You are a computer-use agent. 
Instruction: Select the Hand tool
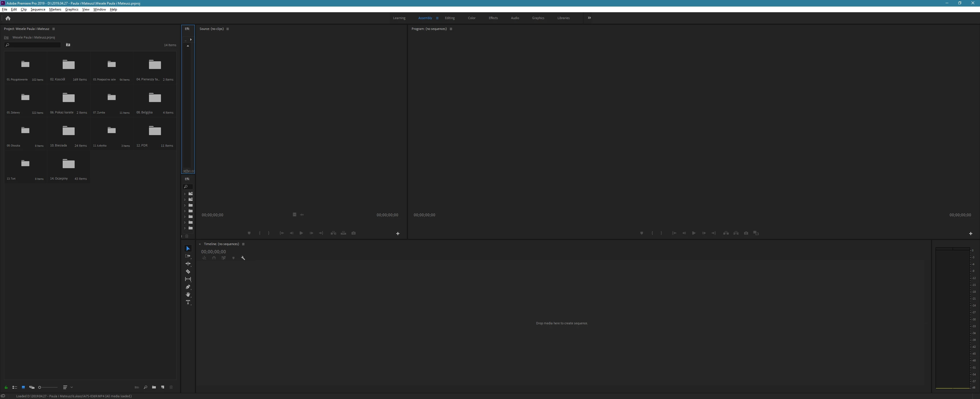188,294
